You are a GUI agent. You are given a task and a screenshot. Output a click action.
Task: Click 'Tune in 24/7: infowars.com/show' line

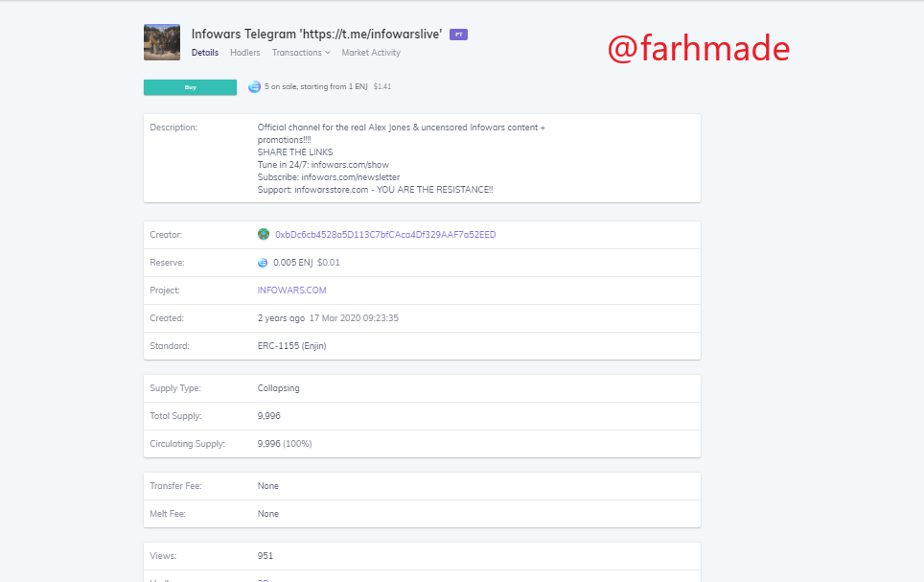(323, 165)
